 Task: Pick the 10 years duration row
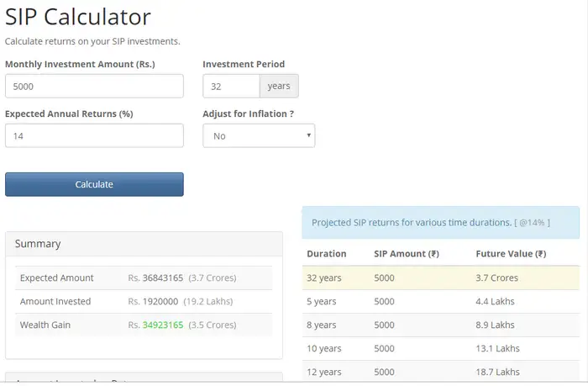click(x=440, y=348)
